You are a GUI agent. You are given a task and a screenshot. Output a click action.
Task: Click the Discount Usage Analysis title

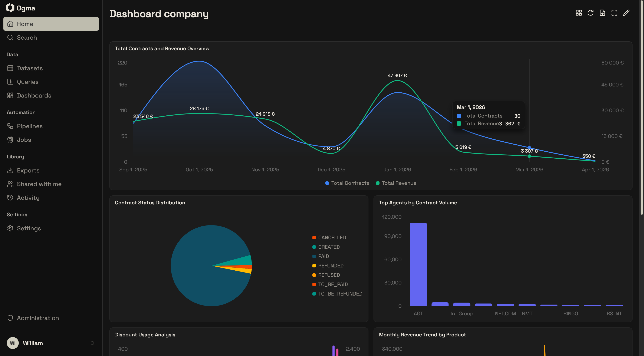click(145, 334)
